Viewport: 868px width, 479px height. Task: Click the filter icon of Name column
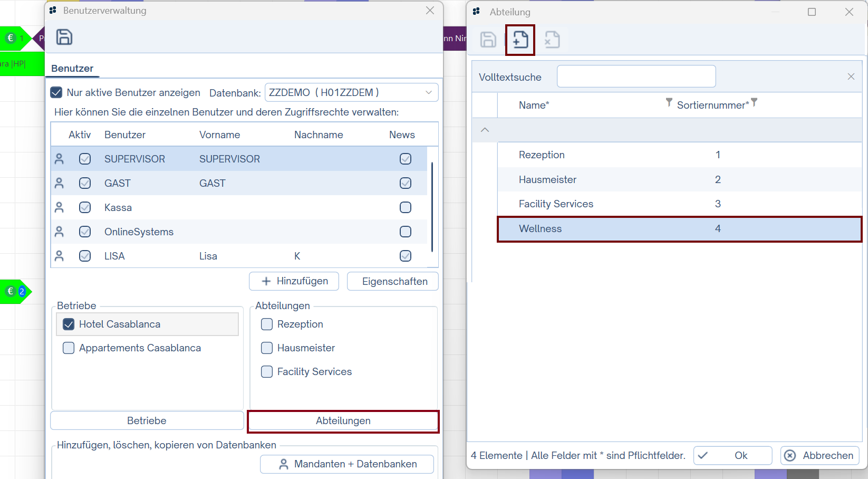[x=669, y=102]
